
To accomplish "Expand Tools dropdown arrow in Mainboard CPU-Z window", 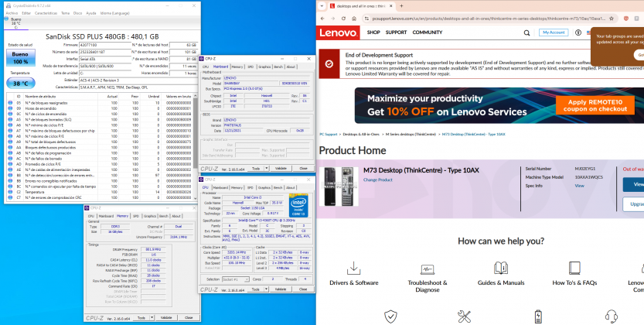I will click(x=267, y=168).
